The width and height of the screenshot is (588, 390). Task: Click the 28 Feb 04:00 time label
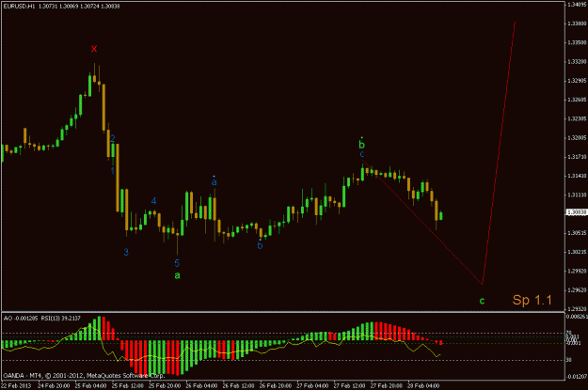coord(423,385)
